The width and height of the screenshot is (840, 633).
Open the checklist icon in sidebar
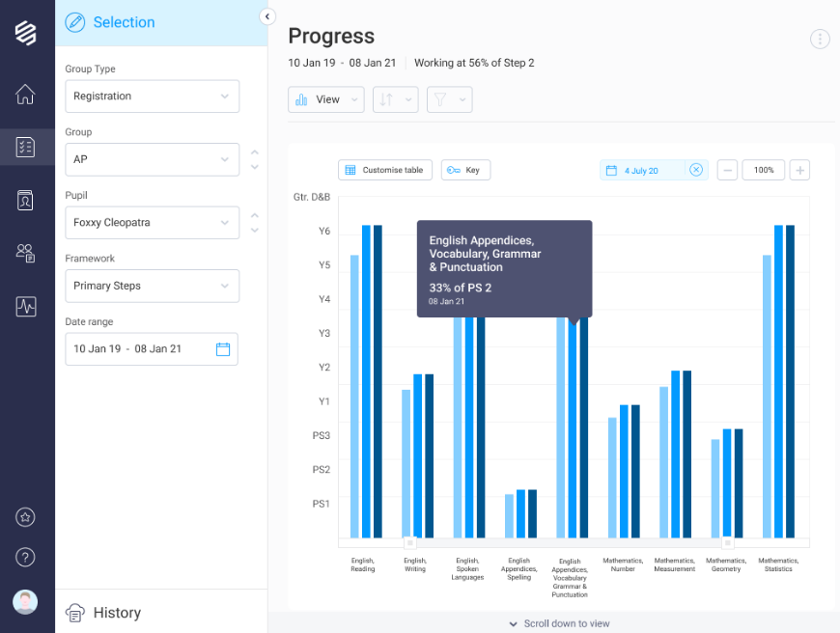[x=26, y=147]
